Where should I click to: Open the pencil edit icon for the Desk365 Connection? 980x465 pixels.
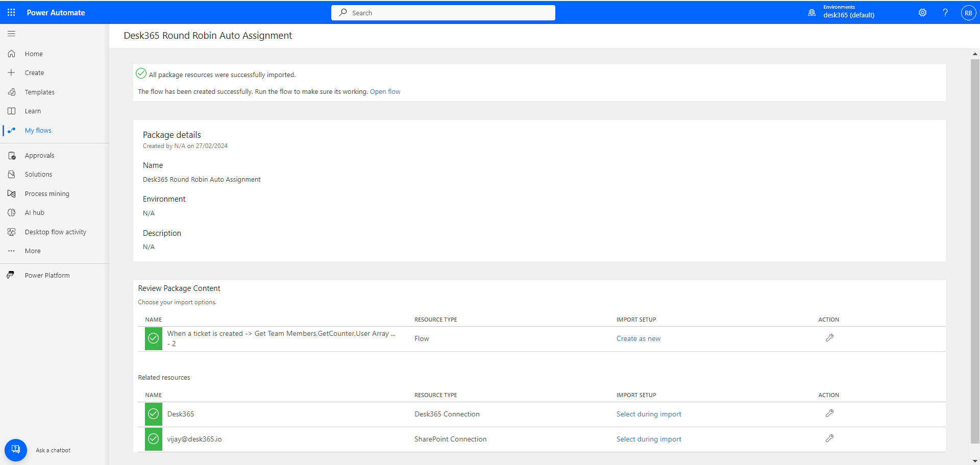829,414
